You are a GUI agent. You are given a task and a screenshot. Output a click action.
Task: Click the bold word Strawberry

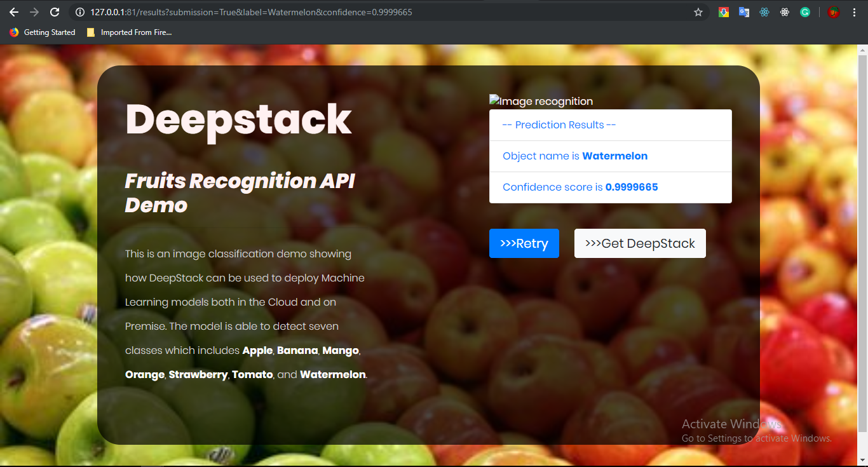tap(198, 375)
